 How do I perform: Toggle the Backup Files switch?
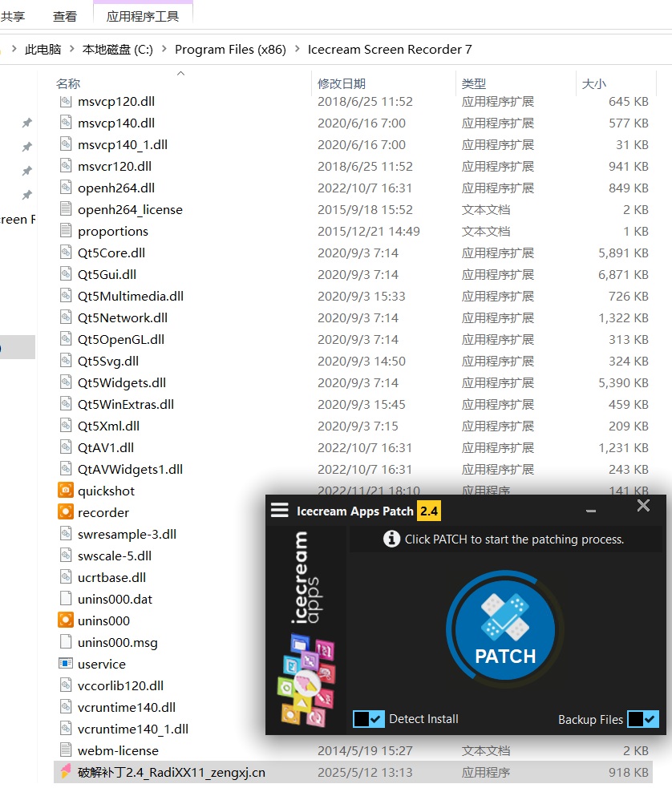(643, 719)
